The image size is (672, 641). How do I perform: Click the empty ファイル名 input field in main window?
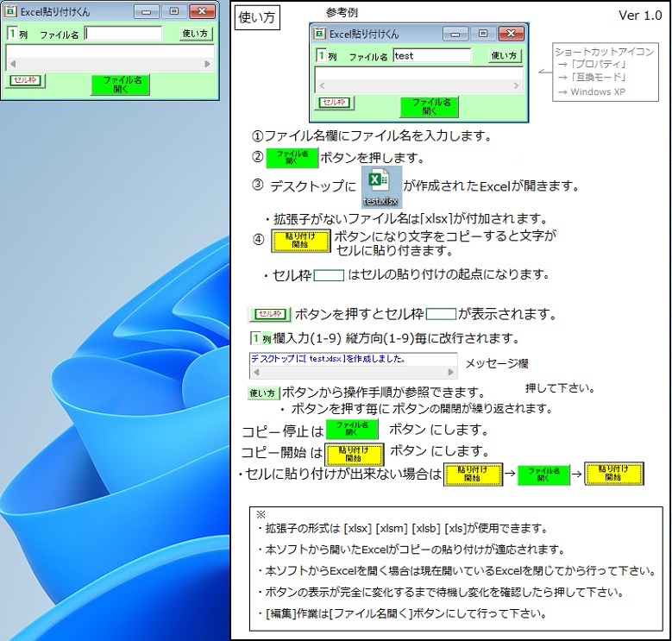click(x=123, y=35)
